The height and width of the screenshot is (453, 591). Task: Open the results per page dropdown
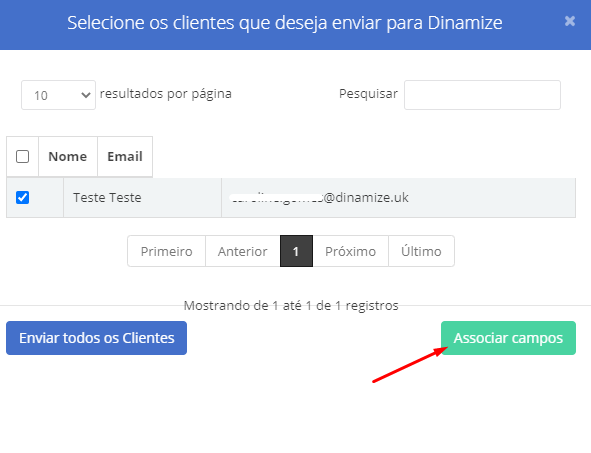click(58, 95)
